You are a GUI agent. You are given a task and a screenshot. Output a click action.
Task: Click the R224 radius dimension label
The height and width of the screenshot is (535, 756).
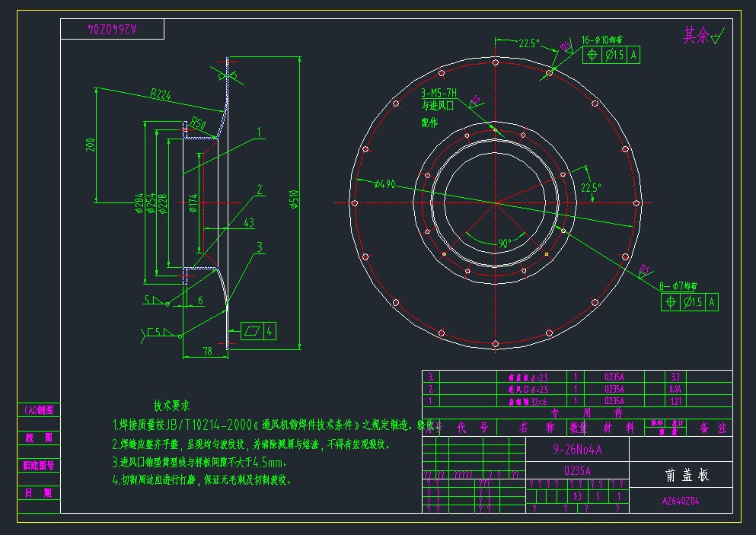160,94
